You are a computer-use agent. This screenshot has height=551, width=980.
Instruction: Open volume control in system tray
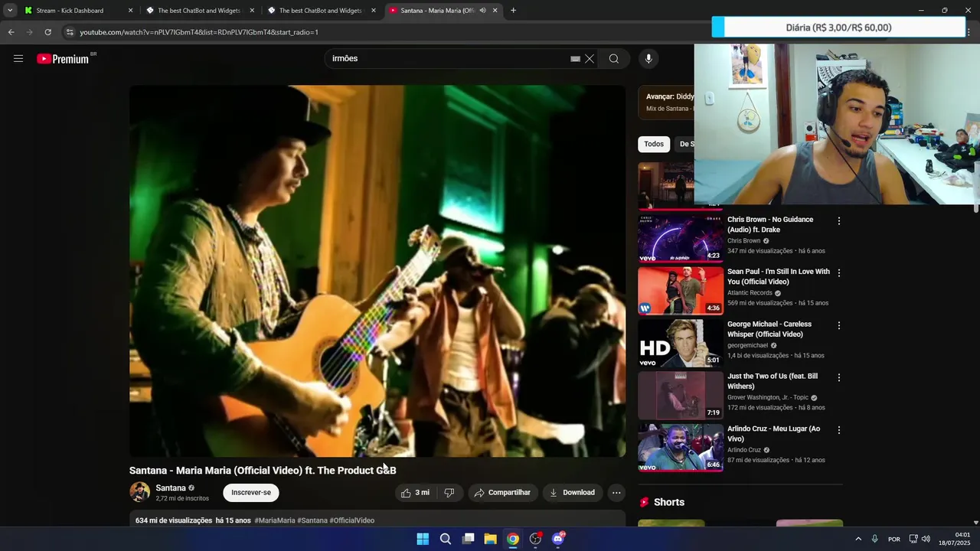point(926,539)
